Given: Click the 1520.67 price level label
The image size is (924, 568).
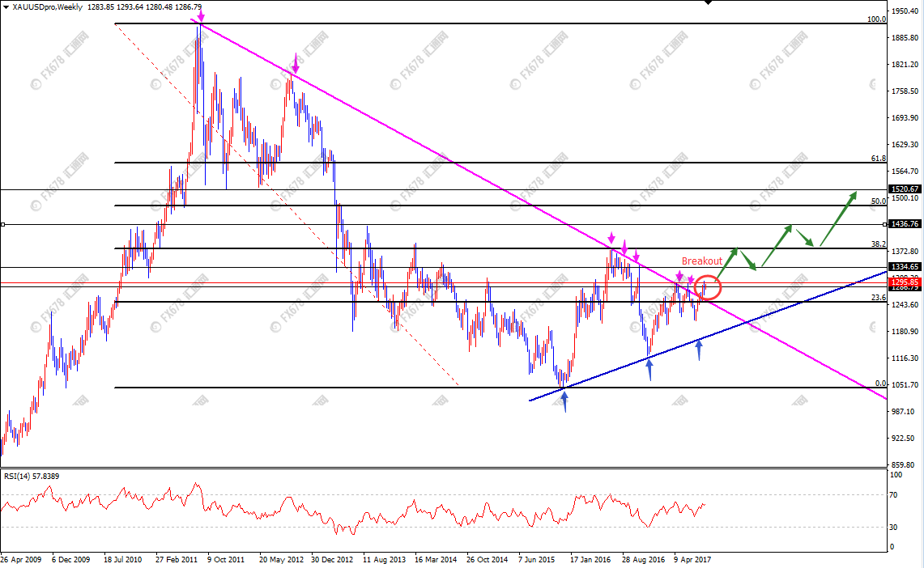Looking at the screenshot, I should point(905,189).
